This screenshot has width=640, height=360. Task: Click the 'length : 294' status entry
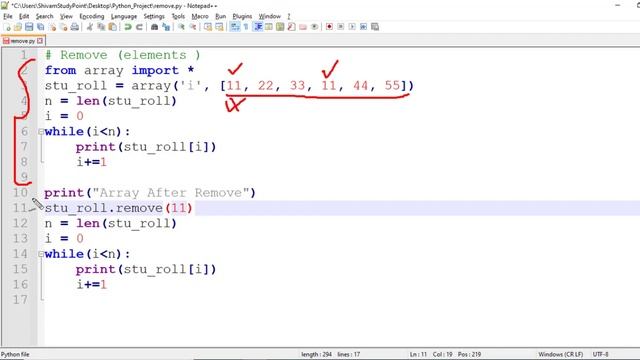point(316,354)
